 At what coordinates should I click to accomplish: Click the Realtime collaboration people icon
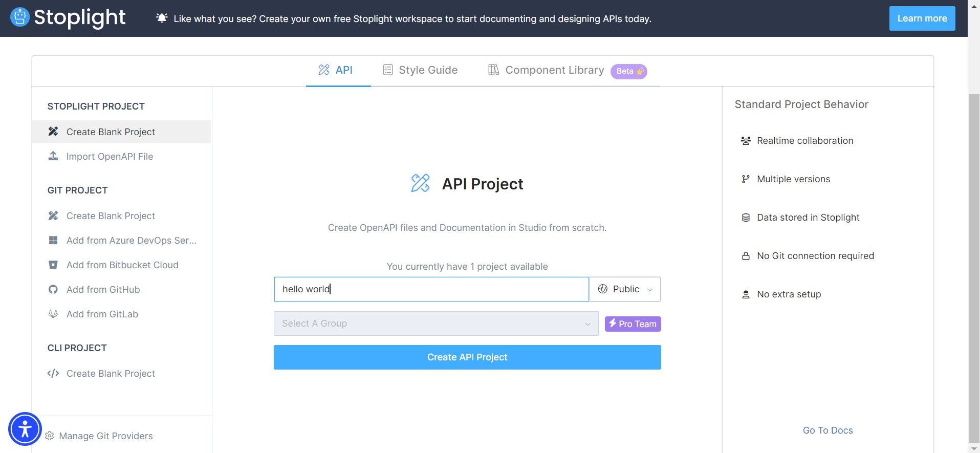tap(746, 141)
